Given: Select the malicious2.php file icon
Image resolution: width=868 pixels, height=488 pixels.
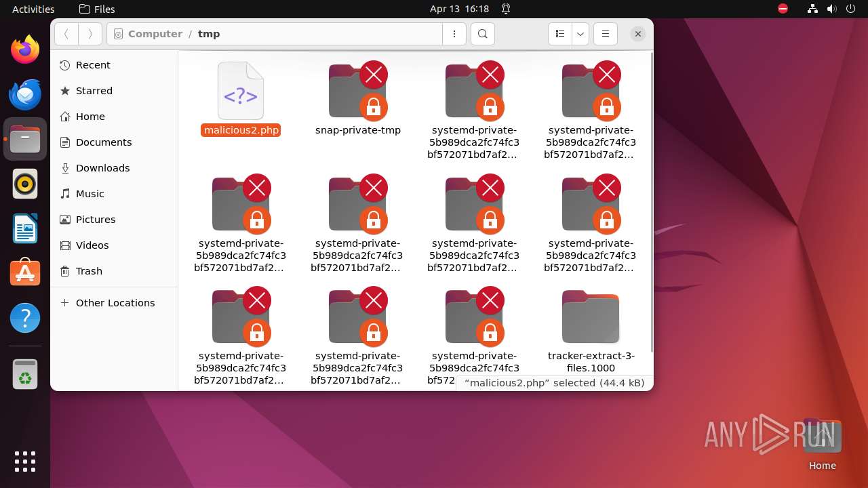Looking at the screenshot, I should pyautogui.click(x=241, y=91).
